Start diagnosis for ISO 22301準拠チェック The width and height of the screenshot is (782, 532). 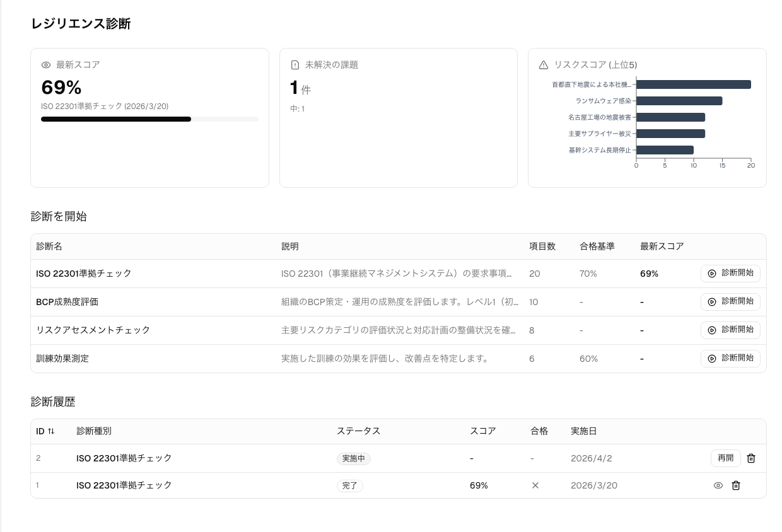point(730,274)
